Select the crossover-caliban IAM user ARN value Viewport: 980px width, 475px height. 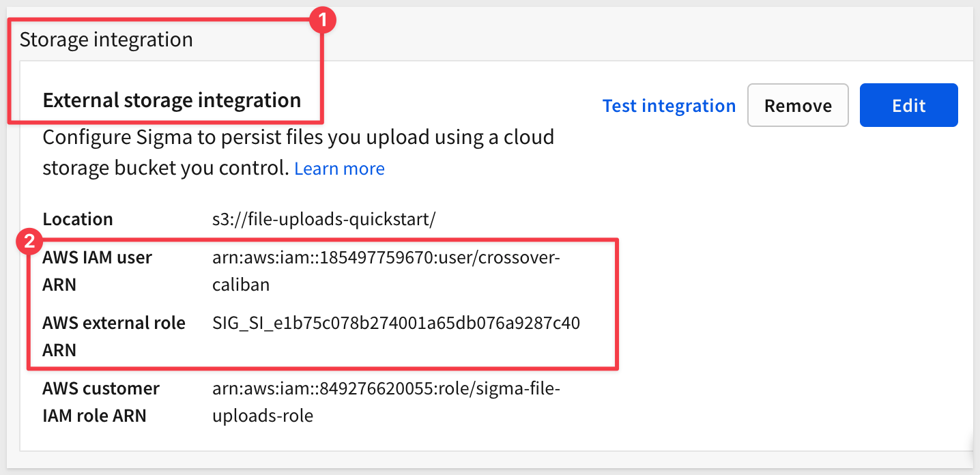tap(386, 270)
